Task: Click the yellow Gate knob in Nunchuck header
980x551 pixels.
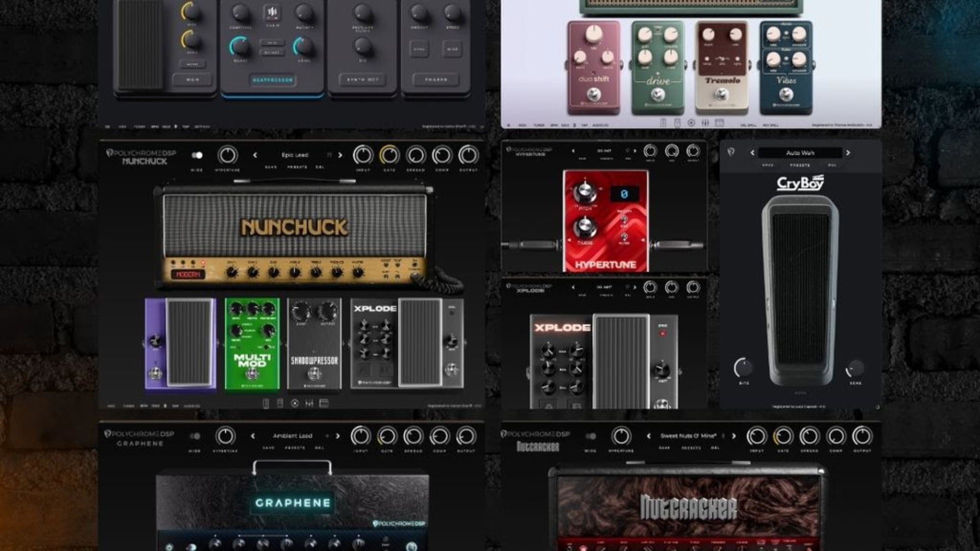Action: pyautogui.click(x=389, y=155)
